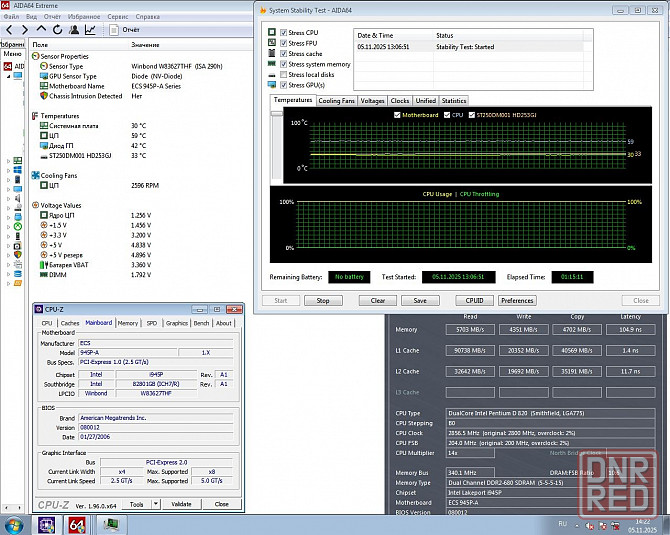
Task: Open the Memory tab in CPU-Z
Action: tap(128, 323)
